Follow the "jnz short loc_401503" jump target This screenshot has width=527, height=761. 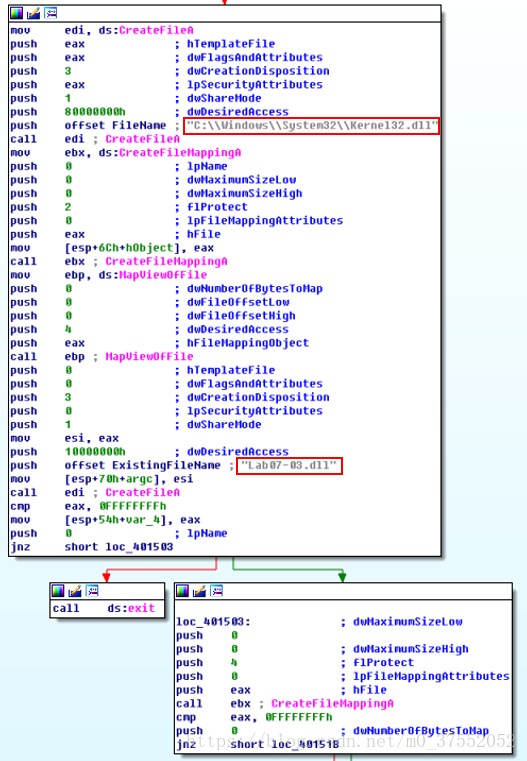coord(139,546)
